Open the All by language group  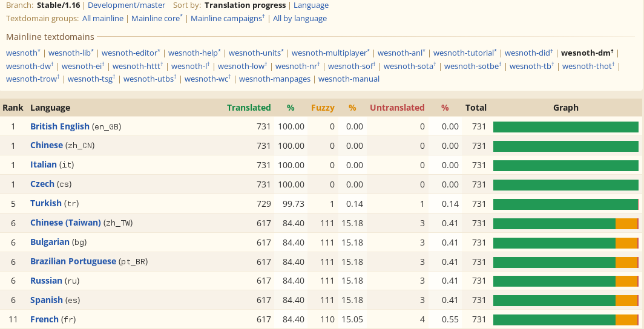tap(300, 19)
